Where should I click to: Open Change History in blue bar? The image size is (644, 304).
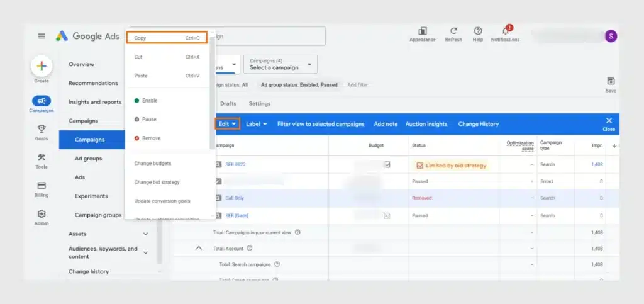pos(479,123)
